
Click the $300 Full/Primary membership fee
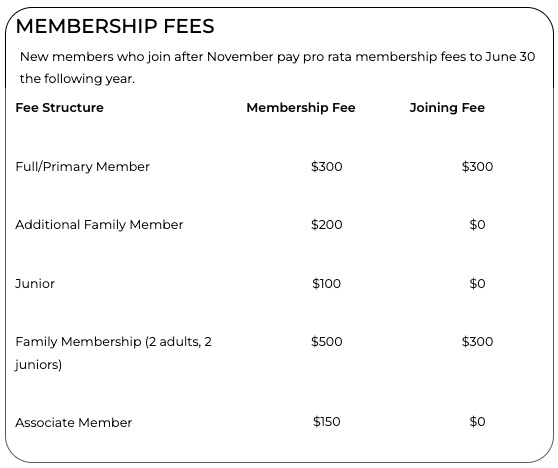(326, 167)
